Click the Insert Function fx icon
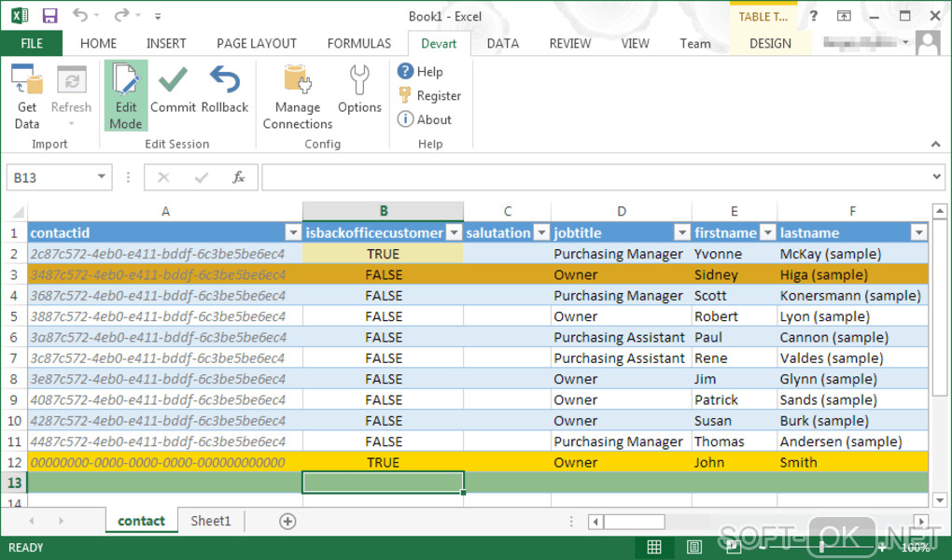Image resolution: width=952 pixels, height=560 pixels. (239, 177)
